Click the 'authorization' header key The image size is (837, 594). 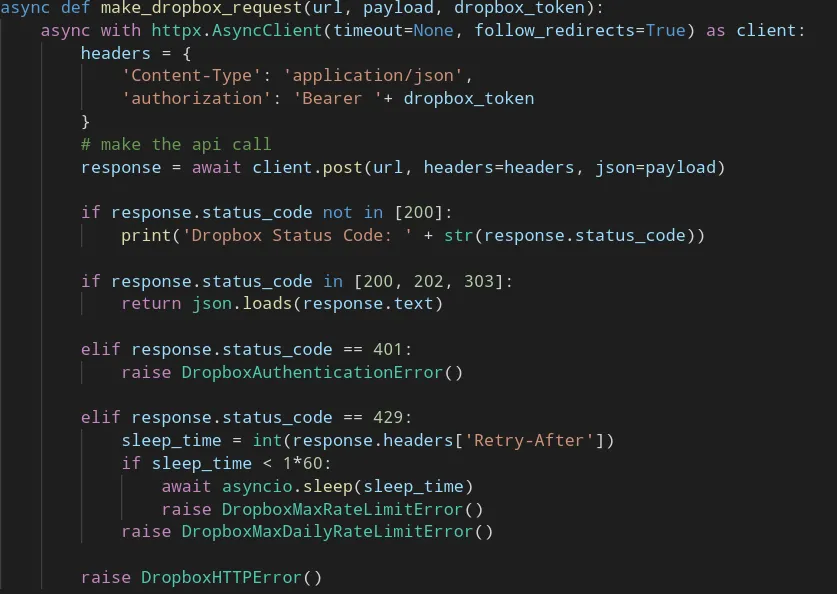[x=196, y=99]
